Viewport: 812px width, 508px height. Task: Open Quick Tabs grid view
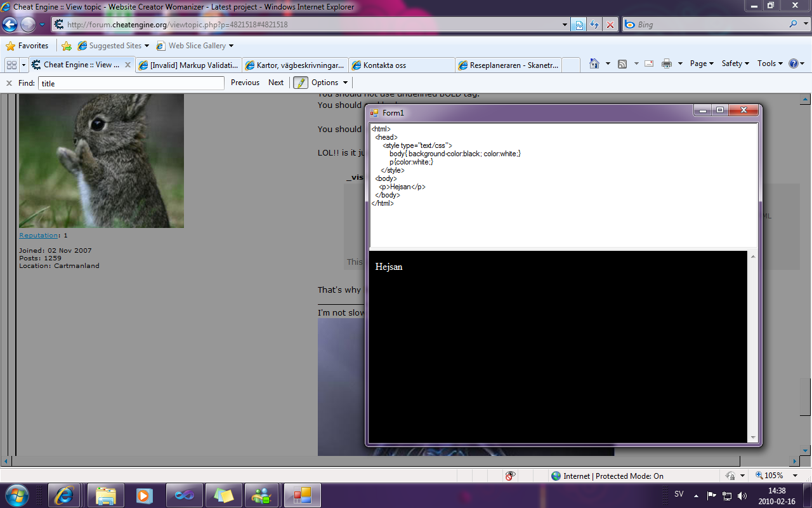pos(11,65)
